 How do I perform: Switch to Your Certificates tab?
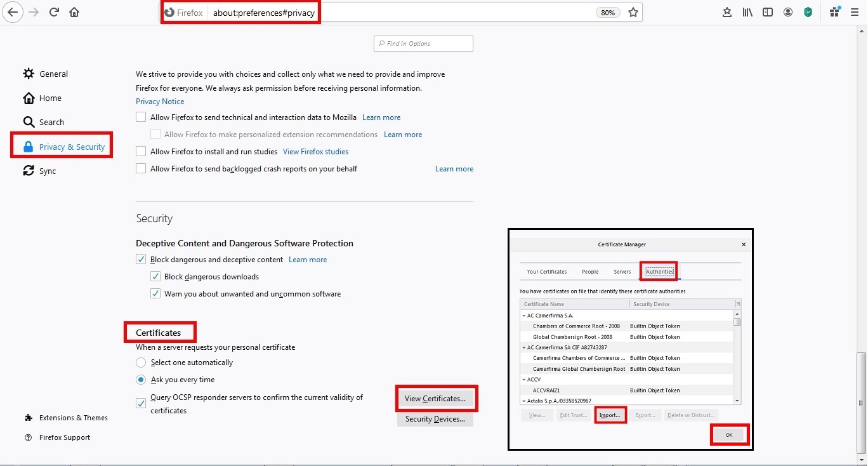click(547, 272)
